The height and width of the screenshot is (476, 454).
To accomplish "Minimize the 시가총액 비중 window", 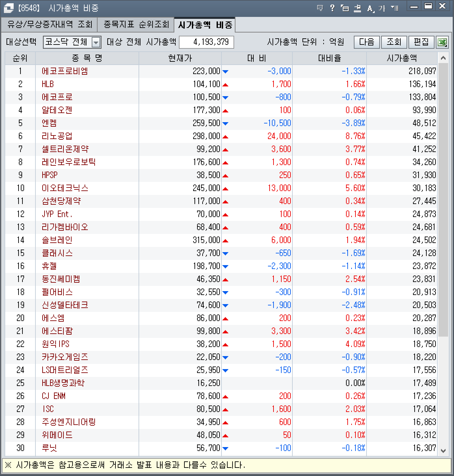I will click(414, 6).
